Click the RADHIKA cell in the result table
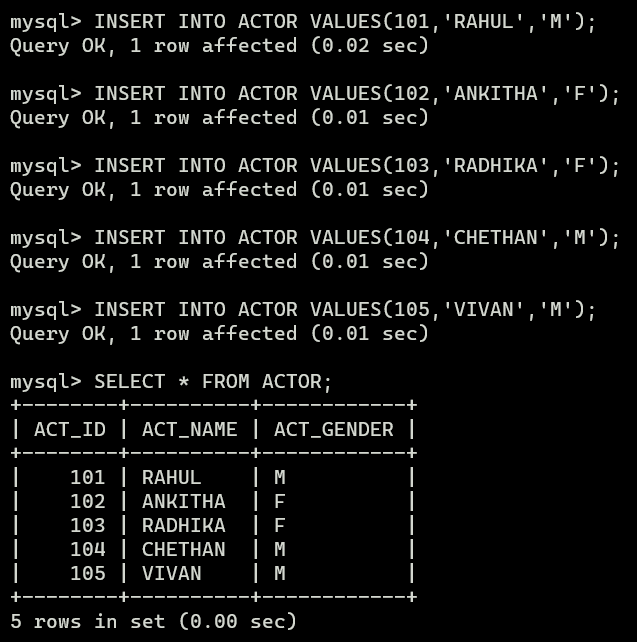Viewport: 637px width, 642px height. point(184,526)
